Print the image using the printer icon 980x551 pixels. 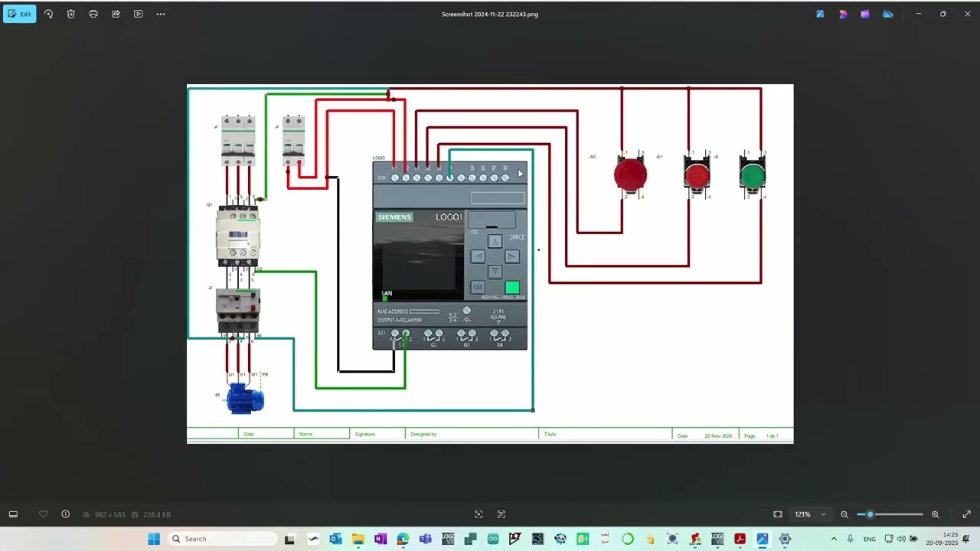click(93, 14)
